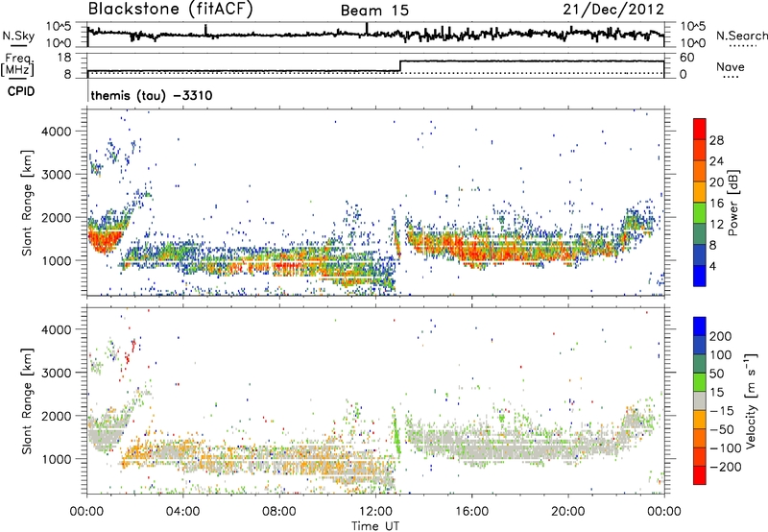Click the '12:00' time axis tick label
Image resolution: width=768 pixels, height=532 pixels.
[375, 511]
